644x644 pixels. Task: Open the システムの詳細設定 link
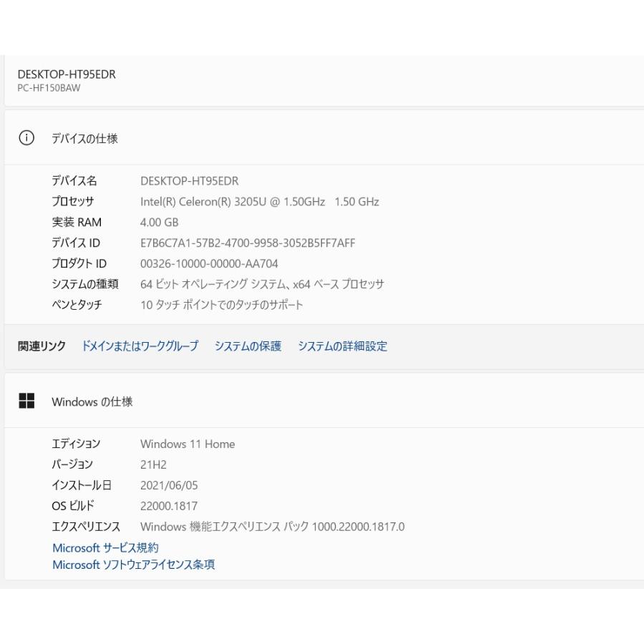pyautogui.click(x=342, y=346)
